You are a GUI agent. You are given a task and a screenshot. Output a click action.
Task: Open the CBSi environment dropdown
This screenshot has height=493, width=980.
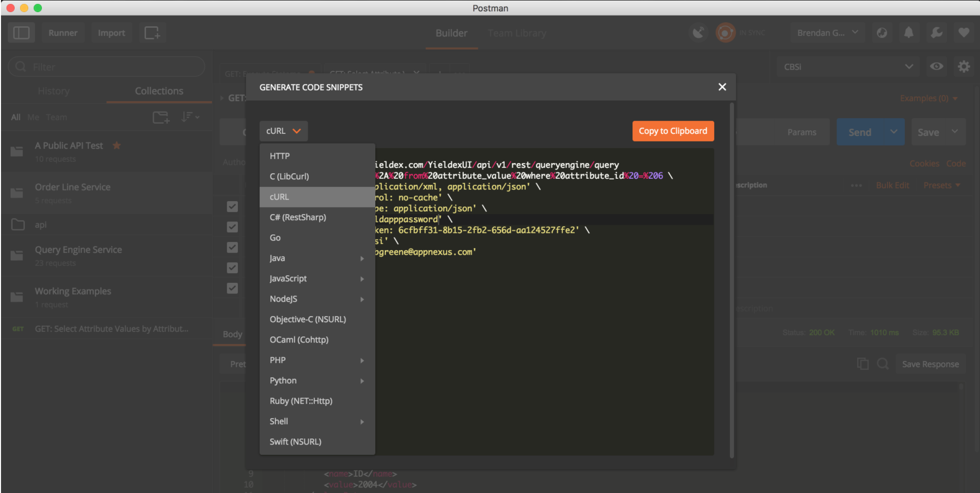pyautogui.click(x=848, y=66)
